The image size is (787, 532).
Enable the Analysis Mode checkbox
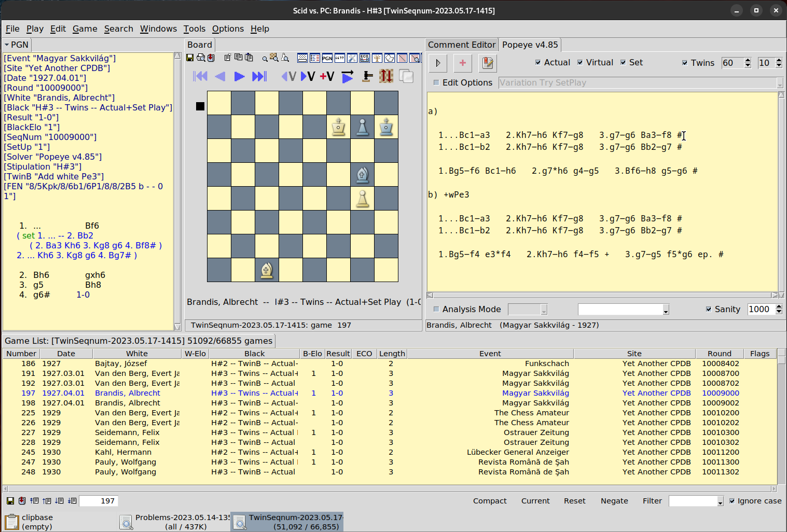(436, 309)
